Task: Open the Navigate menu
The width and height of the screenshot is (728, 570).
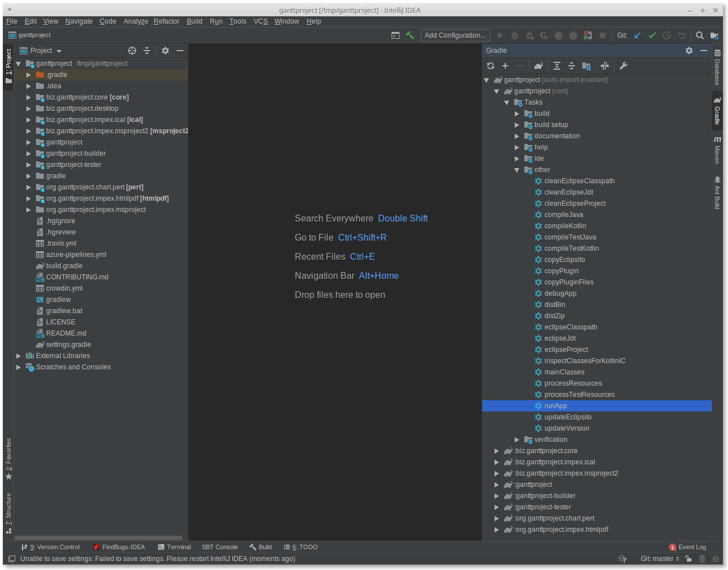Action: click(x=79, y=21)
